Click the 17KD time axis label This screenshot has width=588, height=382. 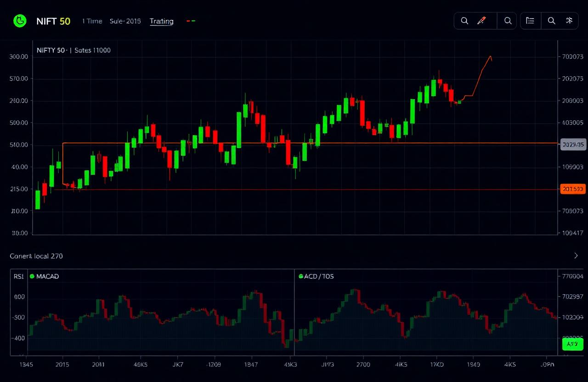436,365
